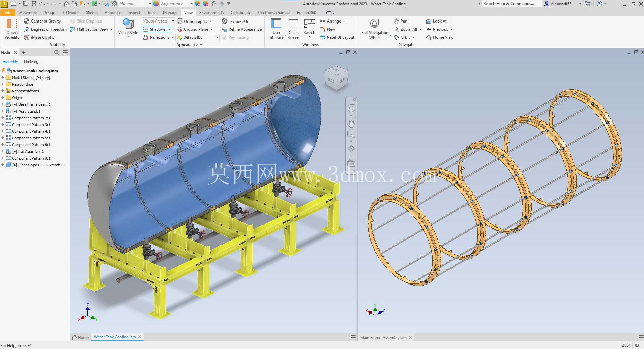Open the Visual Presets combo box
644x349 pixels.
click(158, 21)
